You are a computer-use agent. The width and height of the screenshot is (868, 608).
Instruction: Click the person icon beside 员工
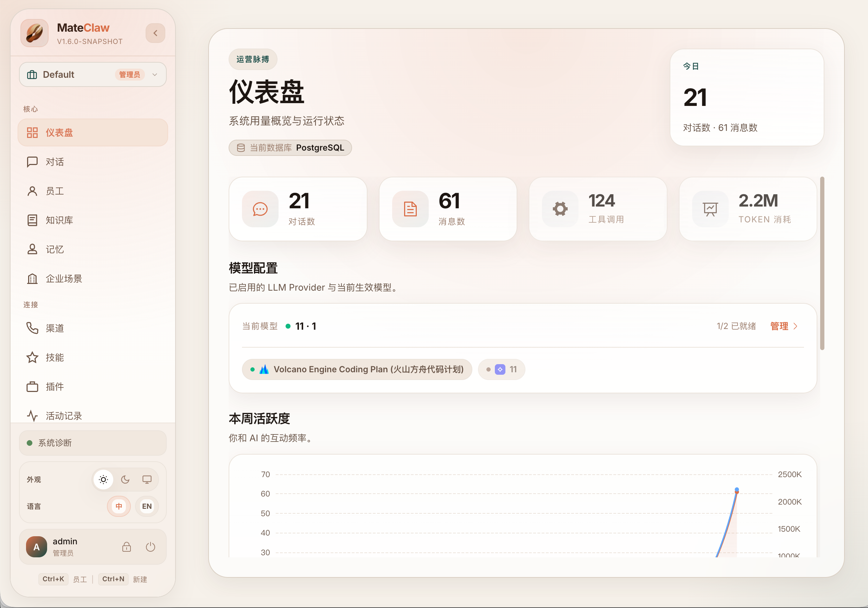coord(32,191)
